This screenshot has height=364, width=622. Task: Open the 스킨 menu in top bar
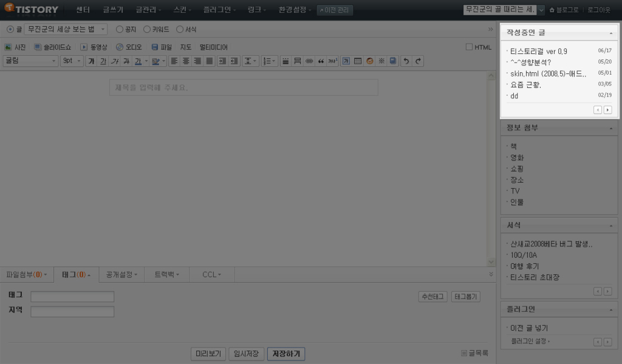[182, 10]
